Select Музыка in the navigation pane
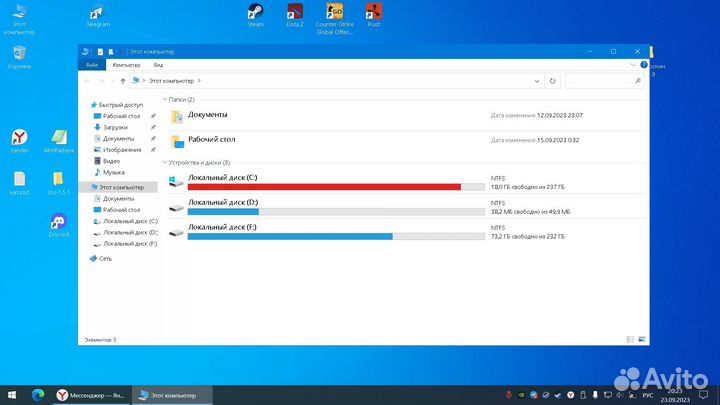This screenshot has width=720, height=405. pos(109,172)
